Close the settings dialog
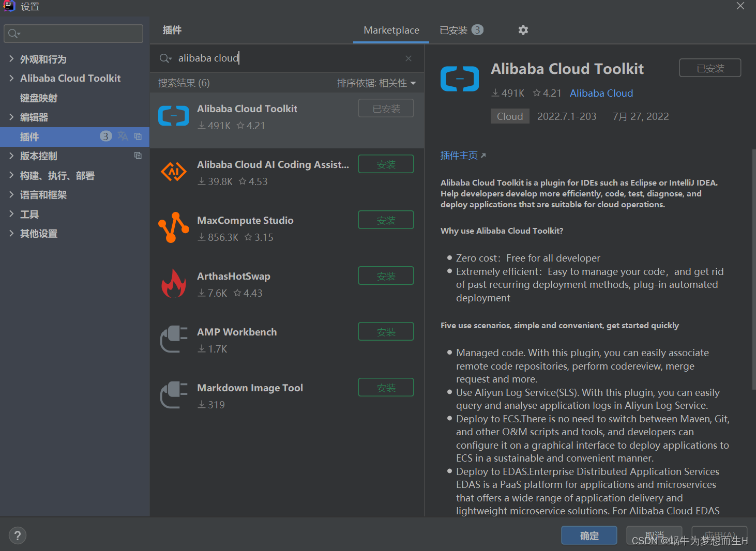The height and width of the screenshot is (551, 756). click(x=740, y=6)
